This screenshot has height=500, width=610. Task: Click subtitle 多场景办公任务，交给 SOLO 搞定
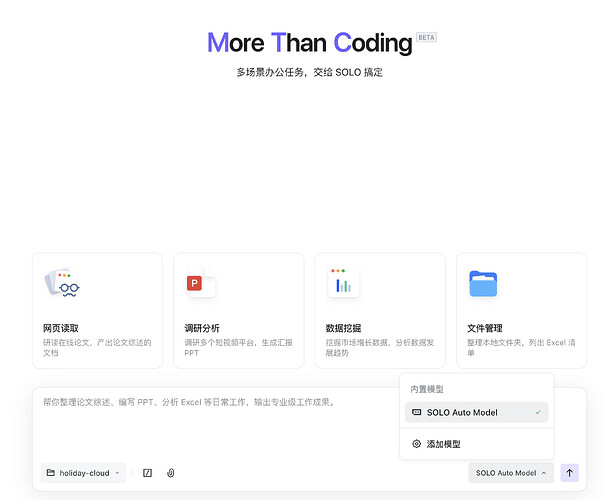[310, 72]
